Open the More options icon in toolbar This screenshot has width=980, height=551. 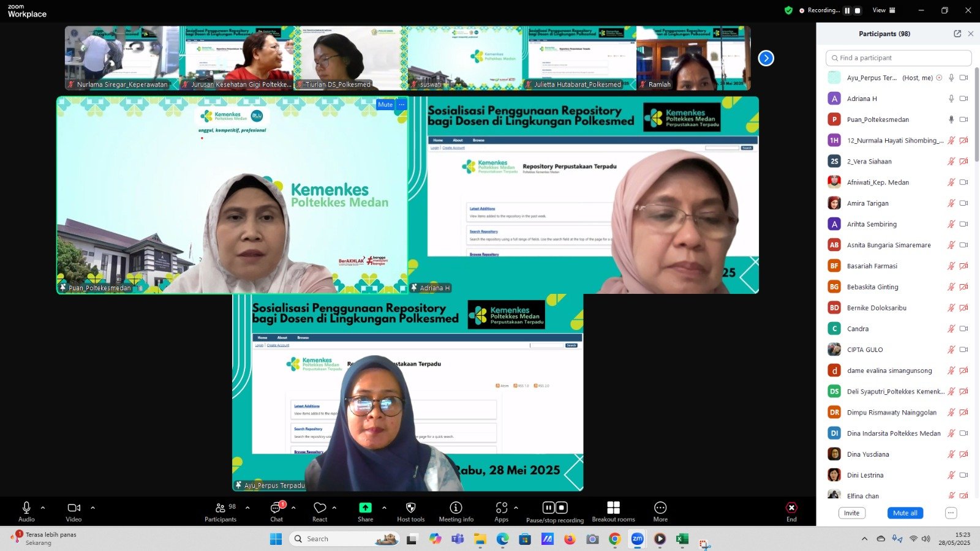tap(660, 508)
